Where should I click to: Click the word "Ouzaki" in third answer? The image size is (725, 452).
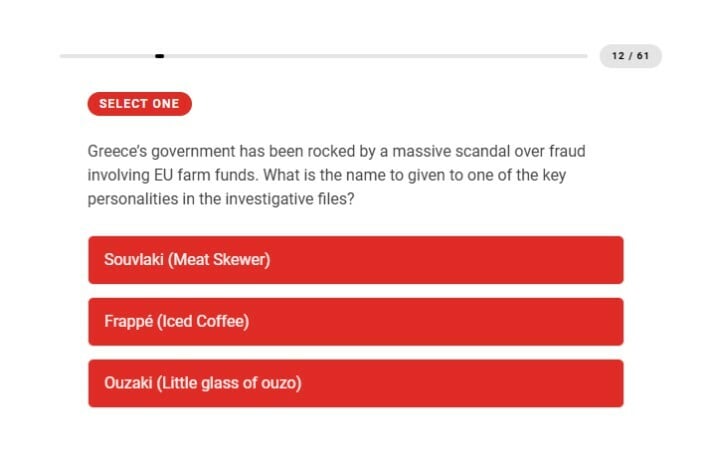127,383
